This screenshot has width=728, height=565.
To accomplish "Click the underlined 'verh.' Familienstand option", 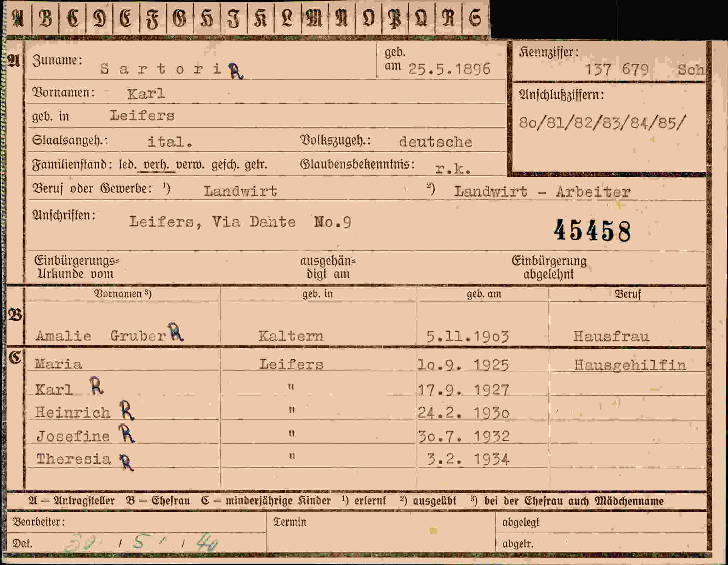I will 156,165.
